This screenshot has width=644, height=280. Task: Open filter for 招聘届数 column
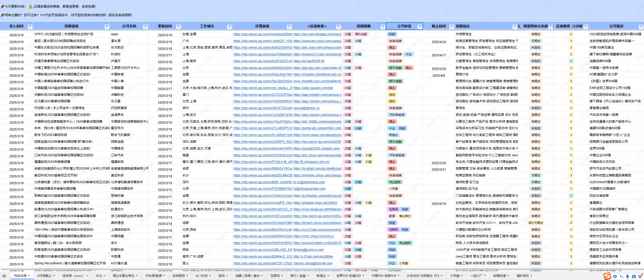[x=383, y=27]
